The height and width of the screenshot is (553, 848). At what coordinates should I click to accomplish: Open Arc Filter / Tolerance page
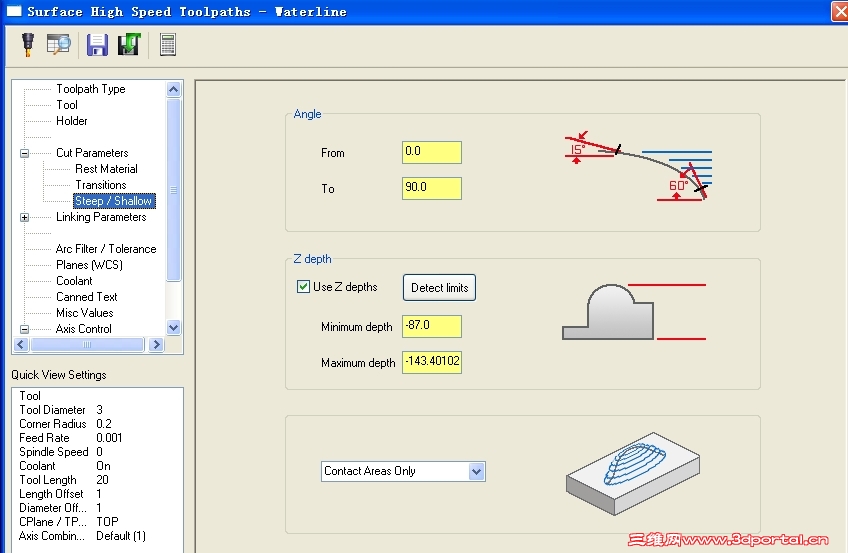click(106, 249)
